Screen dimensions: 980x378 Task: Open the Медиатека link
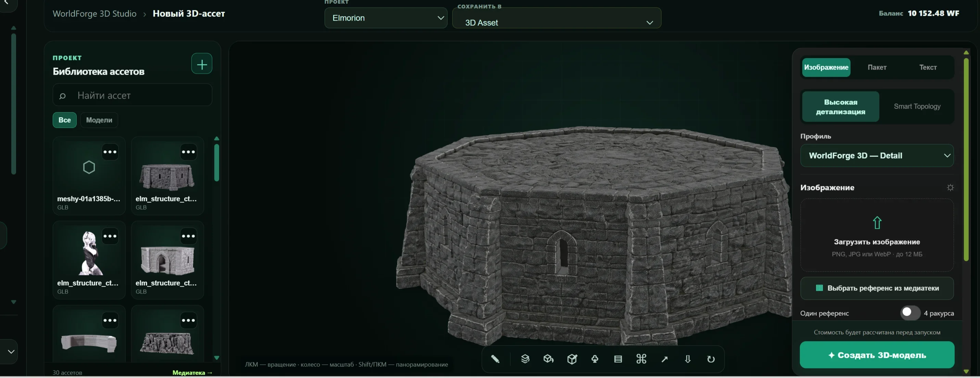point(192,373)
